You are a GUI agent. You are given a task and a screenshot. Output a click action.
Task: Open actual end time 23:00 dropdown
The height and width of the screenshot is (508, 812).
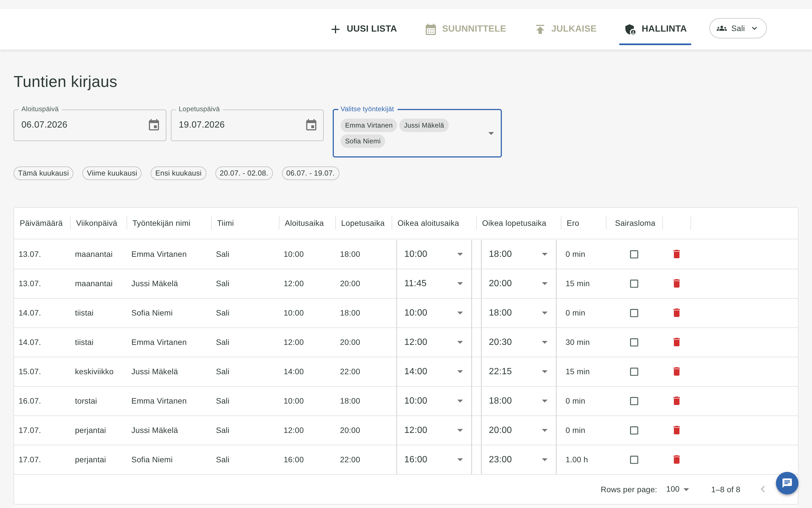(x=518, y=460)
